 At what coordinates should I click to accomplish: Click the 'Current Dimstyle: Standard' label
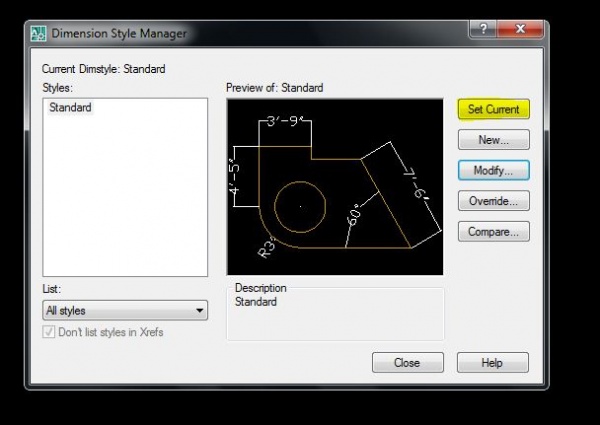[104, 69]
